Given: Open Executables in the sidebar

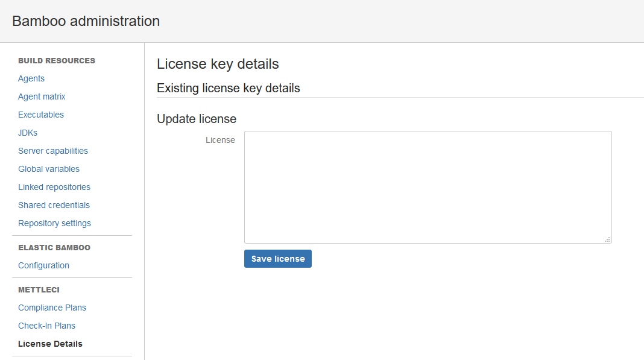Looking at the screenshot, I should point(41,115).
